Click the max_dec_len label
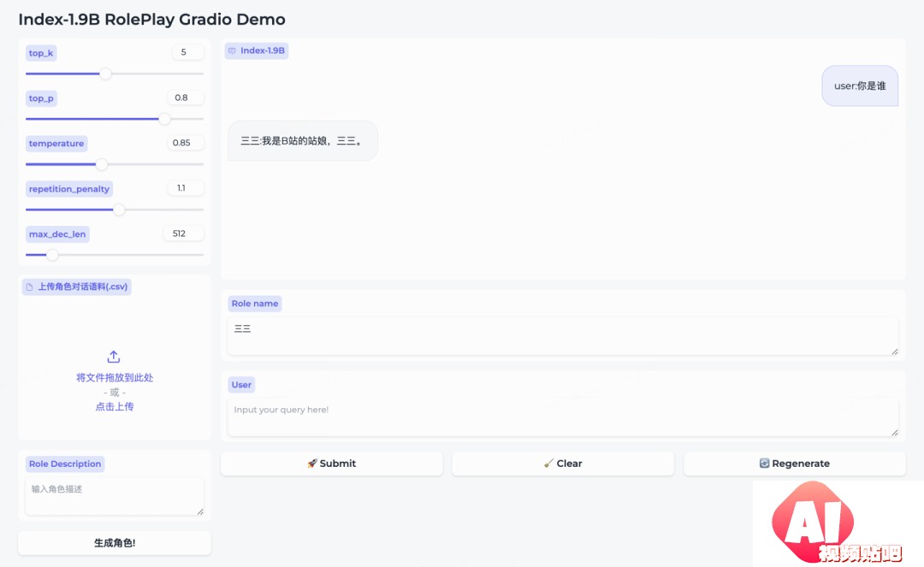Screen dimensions: 924x567 (x=57, y=234)
